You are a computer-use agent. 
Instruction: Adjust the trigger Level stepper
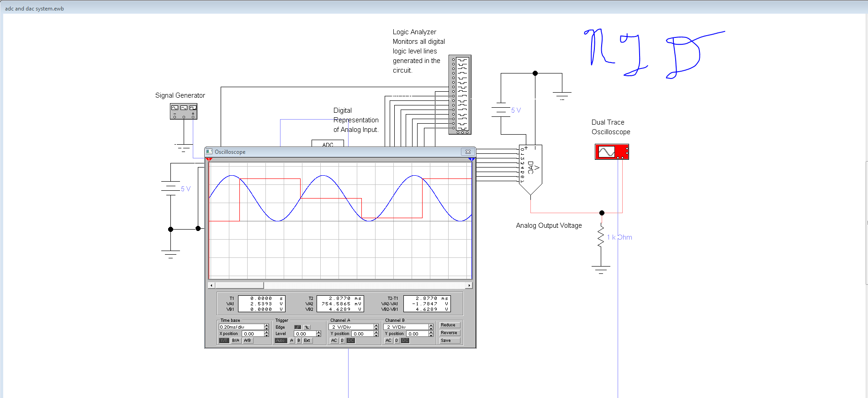pyautogui.click(x=318, y=334)
